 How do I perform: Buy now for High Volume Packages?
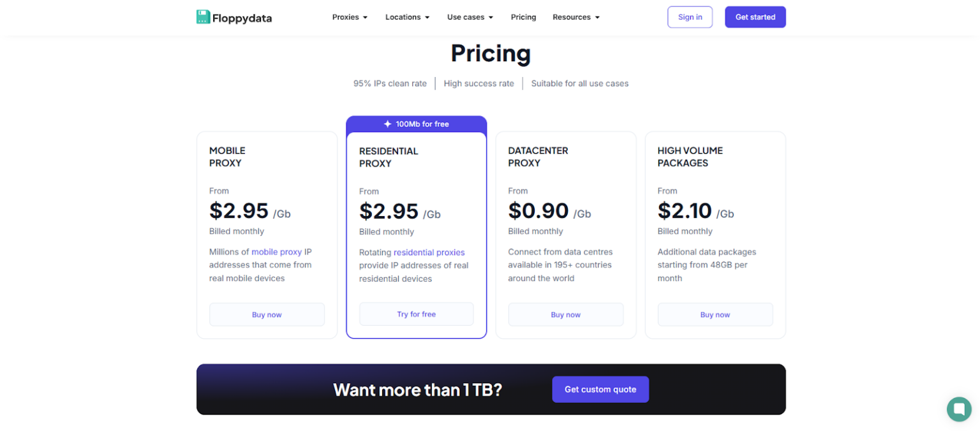tap(715, 314)
